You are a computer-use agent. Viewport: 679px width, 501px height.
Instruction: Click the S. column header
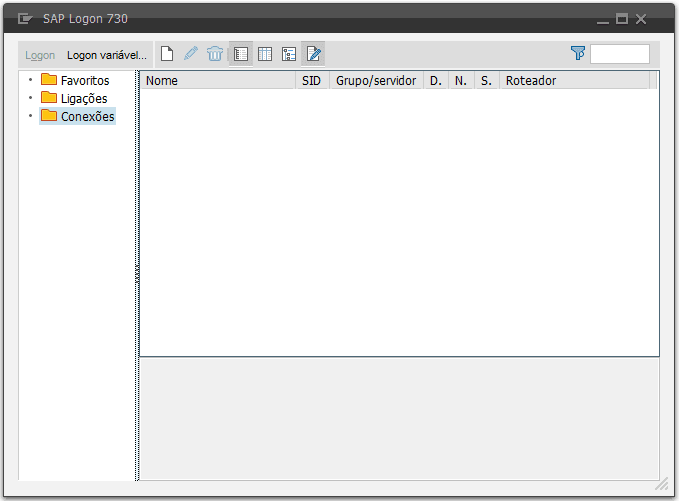point(487,81)
